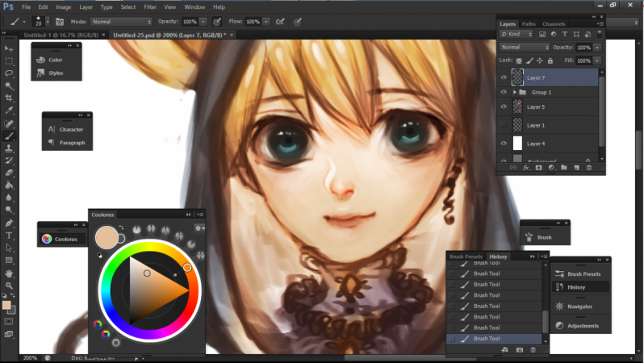The width and height of the screenshot is (644, 363).
Task: Open the layer blend mode Normal dropdown
Action: pos(525,48)
